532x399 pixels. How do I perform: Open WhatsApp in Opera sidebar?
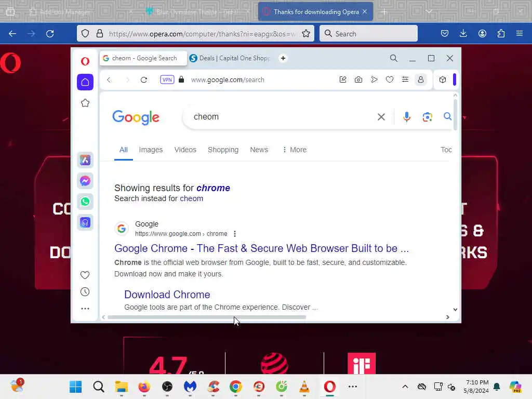coord(85,202)
